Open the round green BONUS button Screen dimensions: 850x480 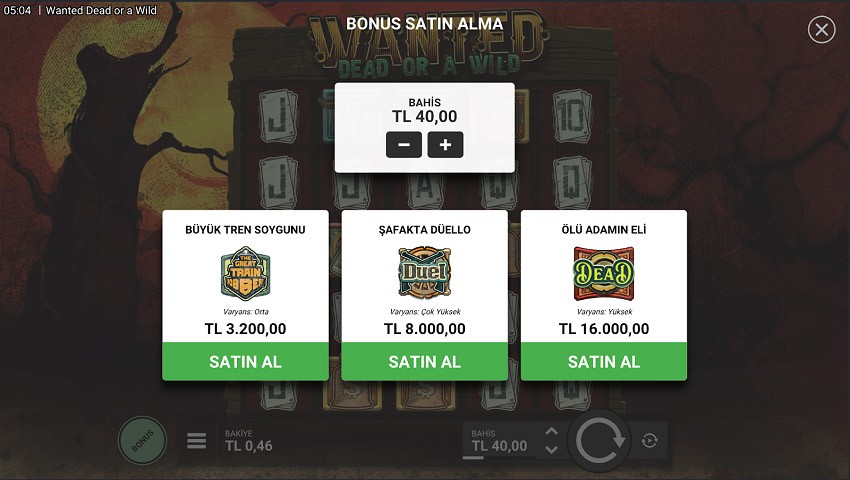[143, 440]
